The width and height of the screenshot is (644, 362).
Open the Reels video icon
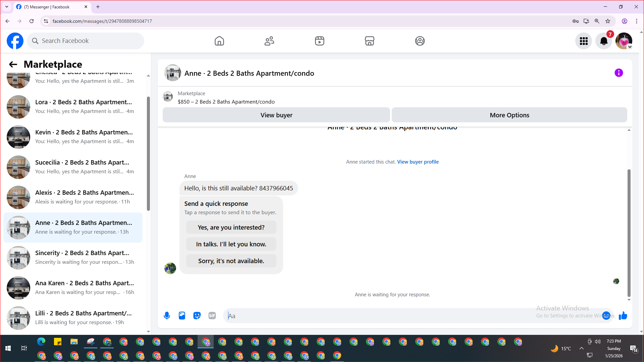point(320,41)
